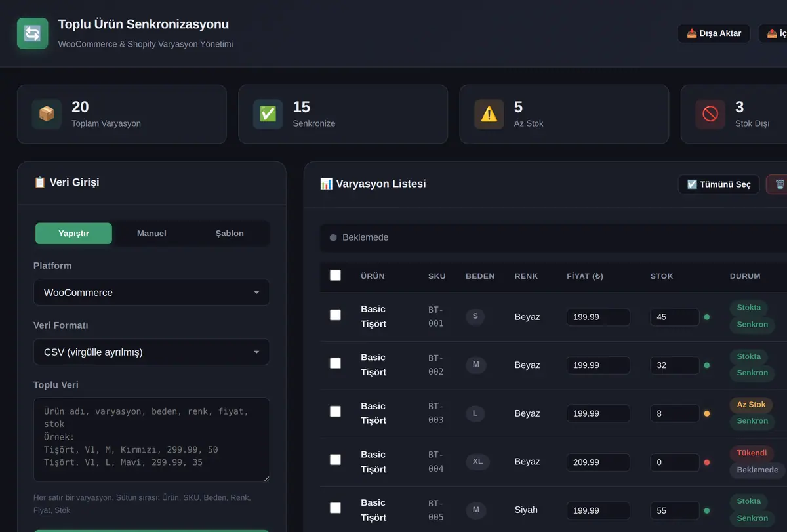Screen dimensions: 787x532
Task: Click into the Toplu Veri textarea
Action: [151, 440]
